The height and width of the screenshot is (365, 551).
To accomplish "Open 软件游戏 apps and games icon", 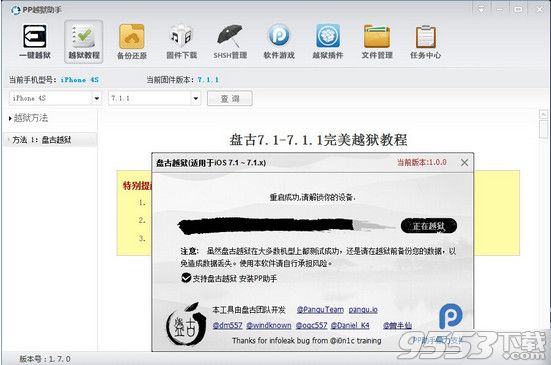I will pyautogui.click(x=279, y=41).
